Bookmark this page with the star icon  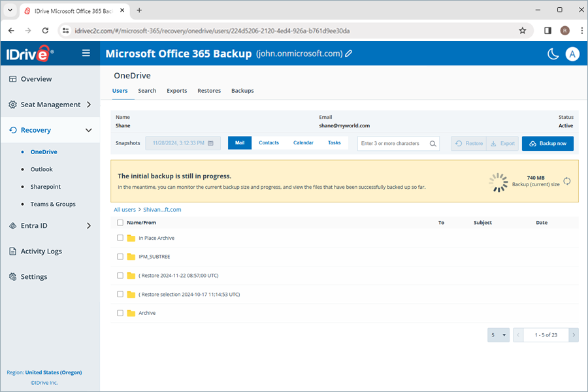523,31
